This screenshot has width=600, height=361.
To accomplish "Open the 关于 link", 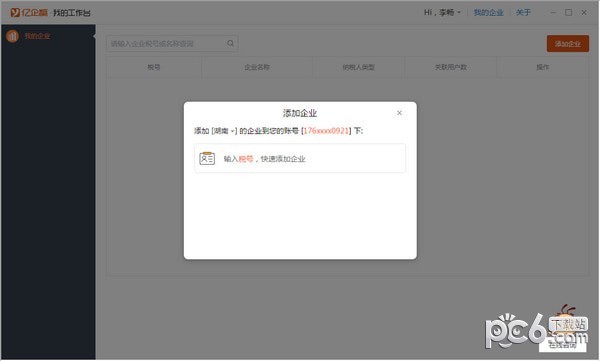I will click(x=523, y=13).
